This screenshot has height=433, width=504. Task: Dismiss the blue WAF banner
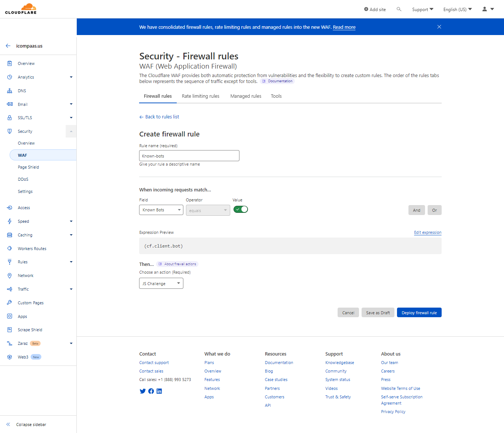tap(439, 27)
